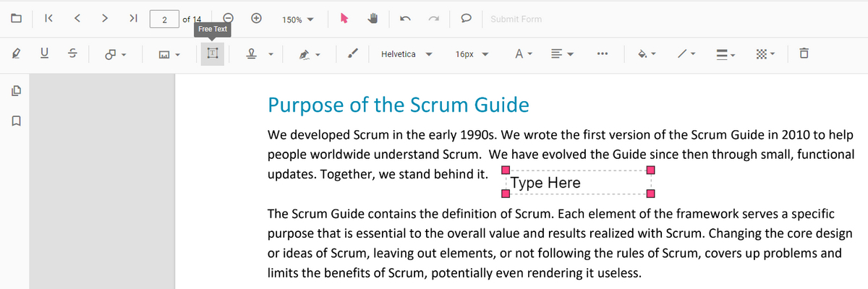
Task: Open the 150% zoom level dropdown
Action: click(297, 20)
